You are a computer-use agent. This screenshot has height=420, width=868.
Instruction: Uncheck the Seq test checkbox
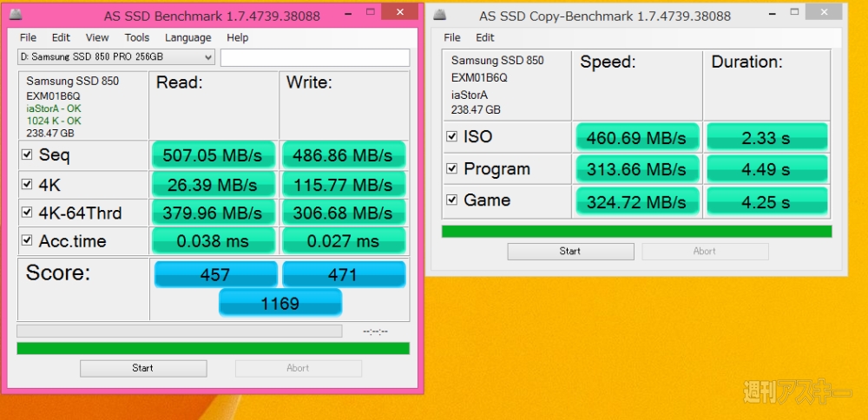27,154
